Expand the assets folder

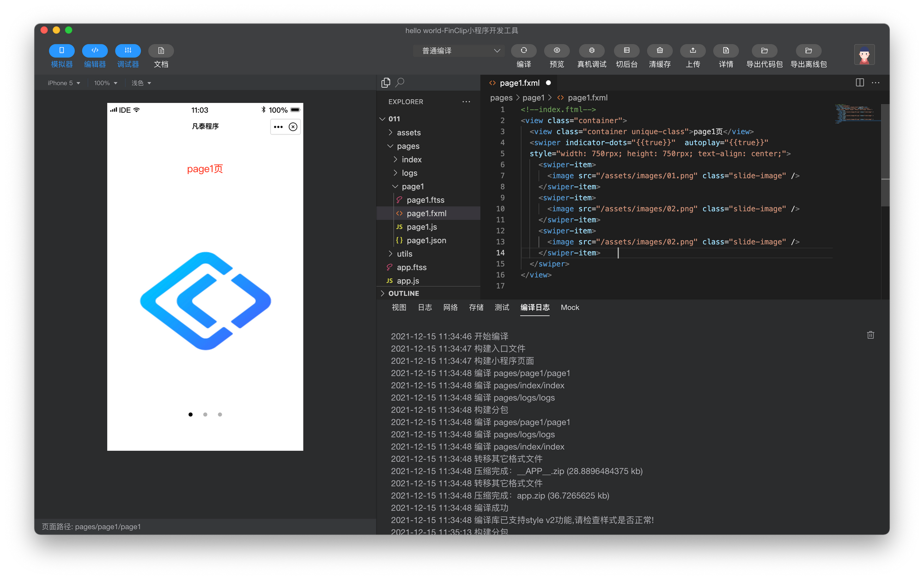[x=429, y=133]
